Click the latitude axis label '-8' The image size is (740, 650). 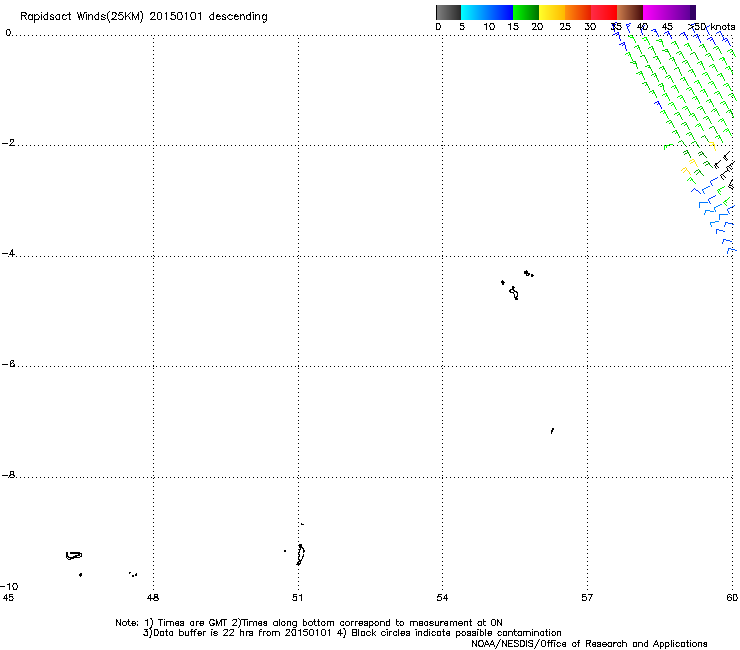coord(8,475)
